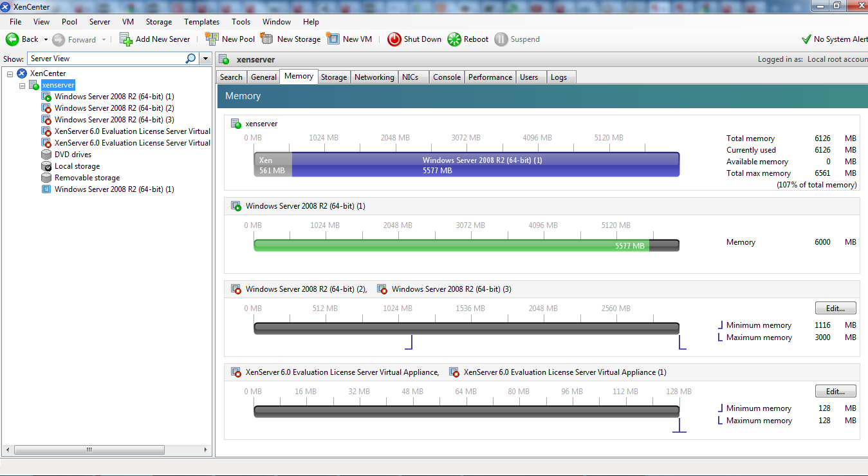Open the File menu
The height and width of the screenshot is (476, 868).
click(15, 22)
